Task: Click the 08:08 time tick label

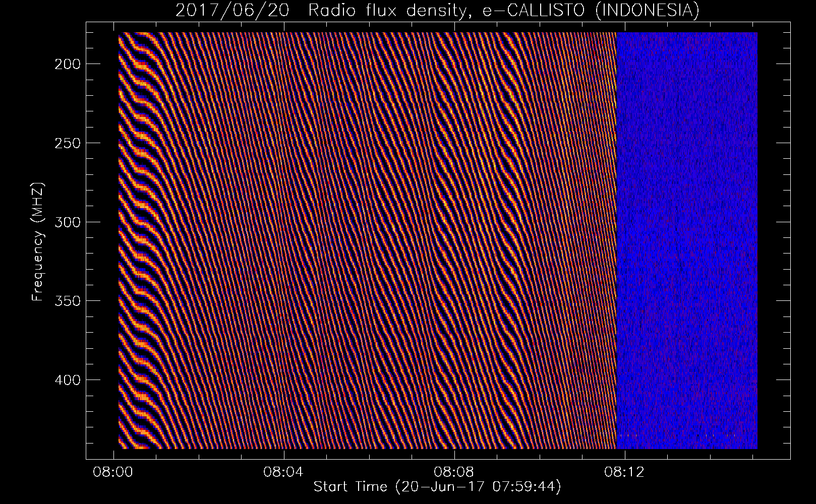Action: tap(454, 472)
